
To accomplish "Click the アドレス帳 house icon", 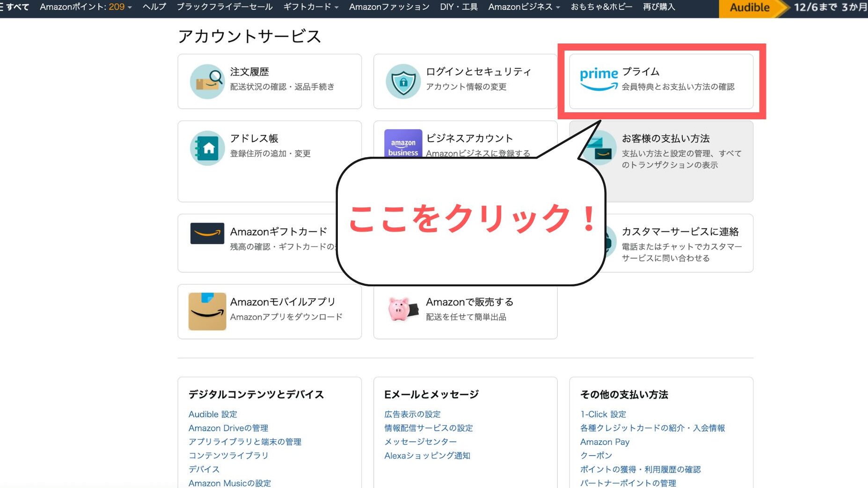I will point(207,148).
